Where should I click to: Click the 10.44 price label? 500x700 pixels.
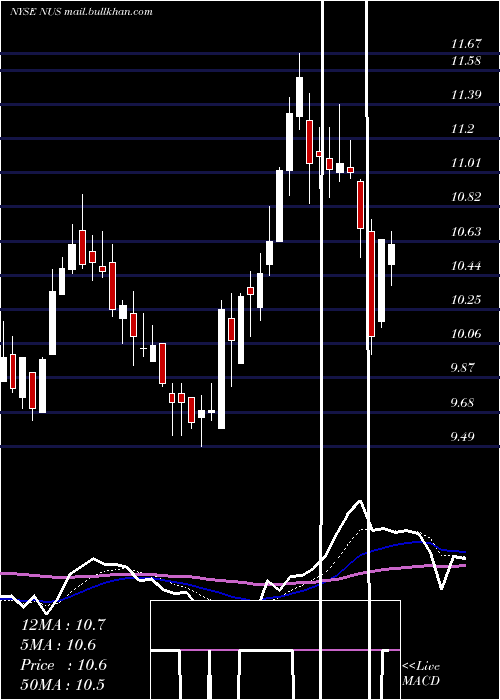(466, 266)
